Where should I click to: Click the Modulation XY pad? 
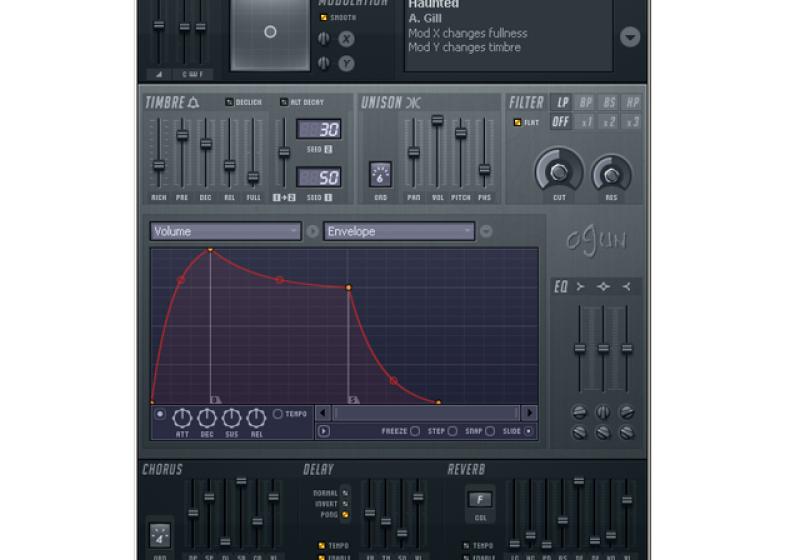(270, 34)
